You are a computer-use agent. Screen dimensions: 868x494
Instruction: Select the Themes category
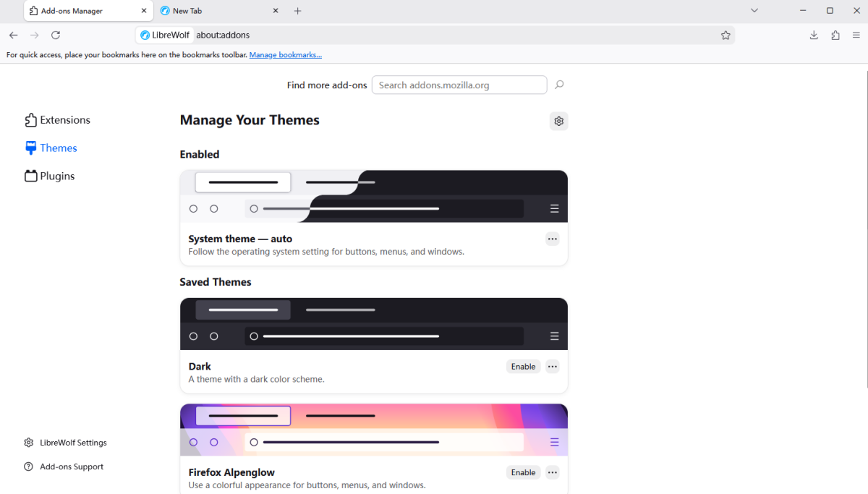click(51, 148)
